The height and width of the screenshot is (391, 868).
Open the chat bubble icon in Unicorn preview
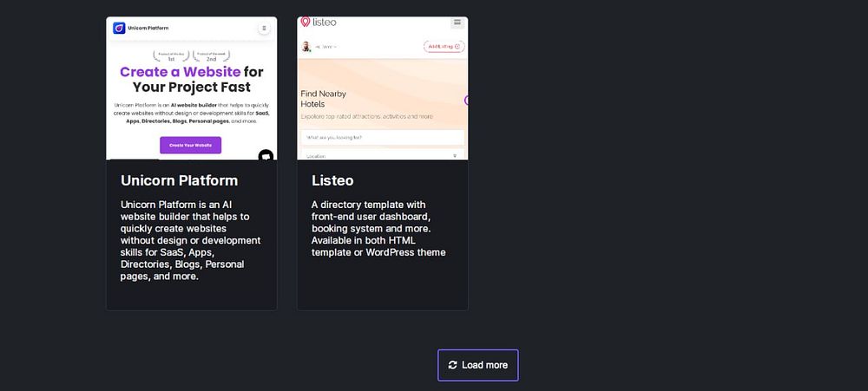click(x=266, y=157)
